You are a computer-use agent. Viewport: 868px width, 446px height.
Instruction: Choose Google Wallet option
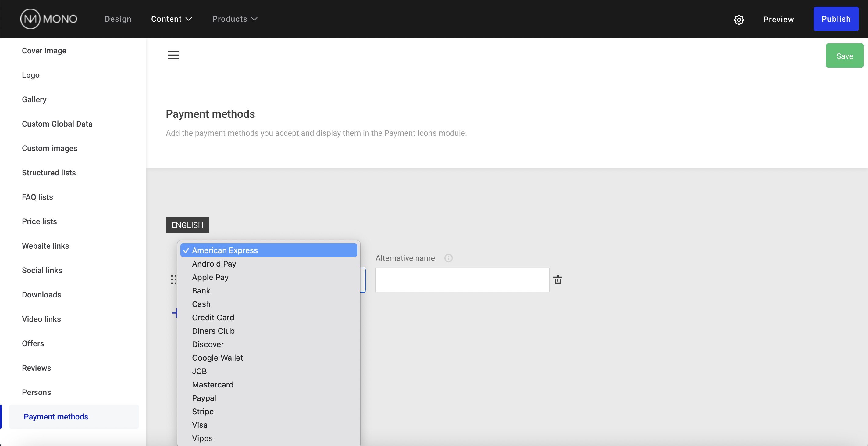point(269,358)
